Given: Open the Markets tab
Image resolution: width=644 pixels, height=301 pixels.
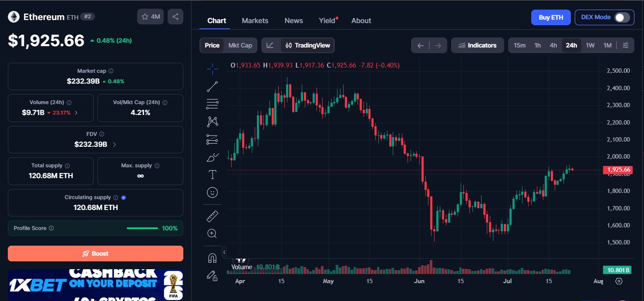Looking at the screenshot, I should pyautogui.click(x=255, y=20).
